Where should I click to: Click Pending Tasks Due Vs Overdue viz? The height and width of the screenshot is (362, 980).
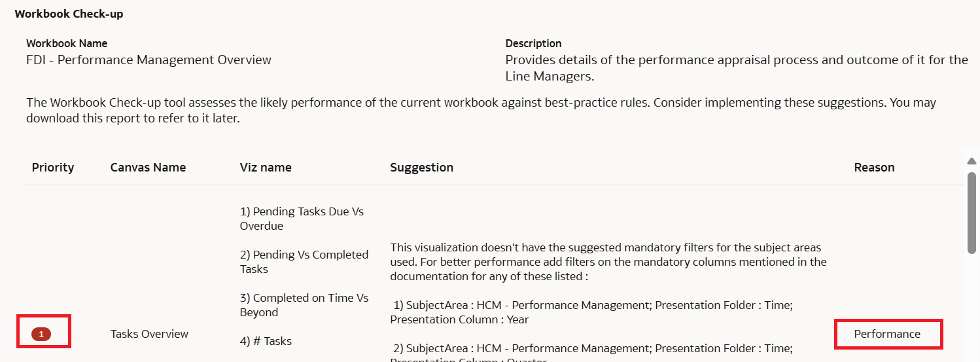pyautogui.click(x=302, y=219)
